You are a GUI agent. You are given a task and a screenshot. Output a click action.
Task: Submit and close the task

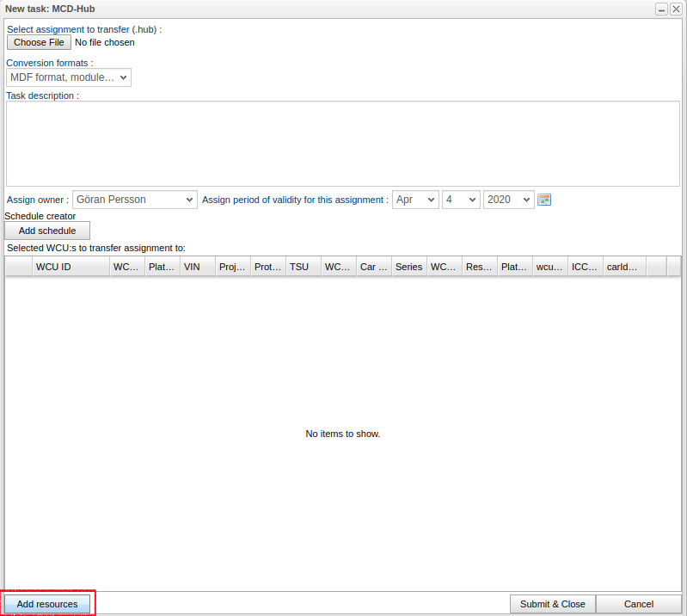tap(552, 604)
